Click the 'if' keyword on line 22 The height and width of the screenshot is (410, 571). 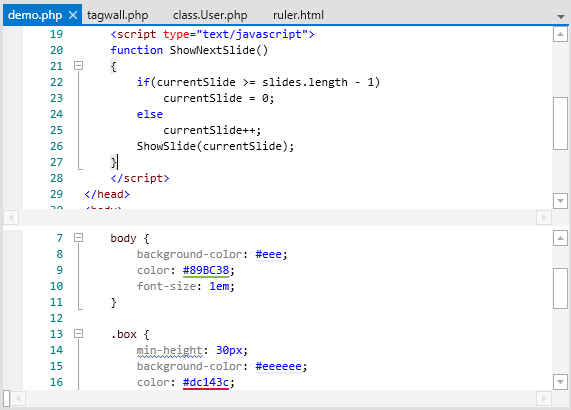(143, 82)
